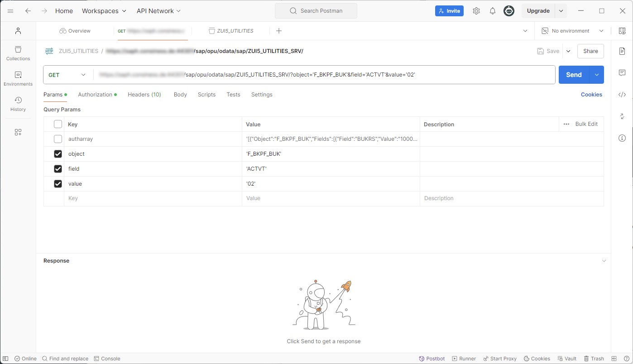The width and height of the screenshot is (633, 364).
Task: Open Find and replace
Action: (65, 359)
